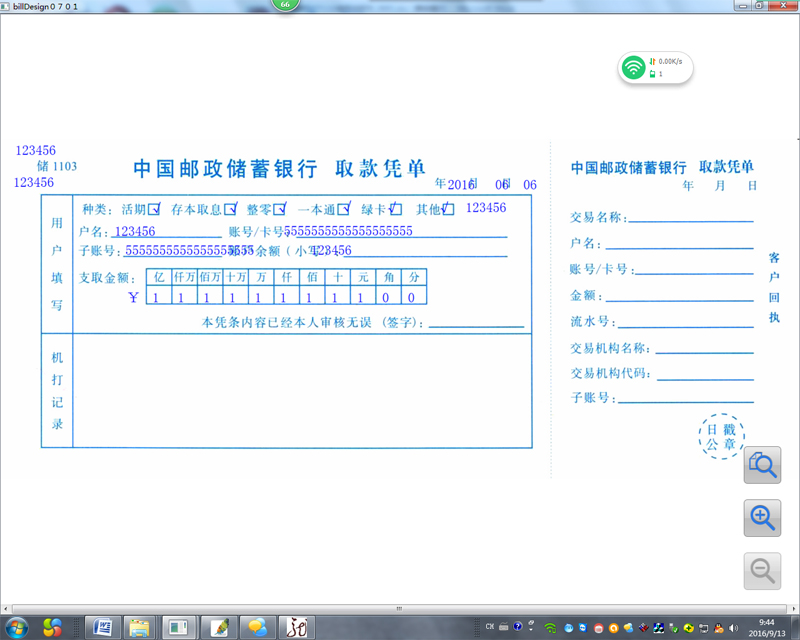Click the Windows Start orb
800x640 pixels.
[16, 627]
